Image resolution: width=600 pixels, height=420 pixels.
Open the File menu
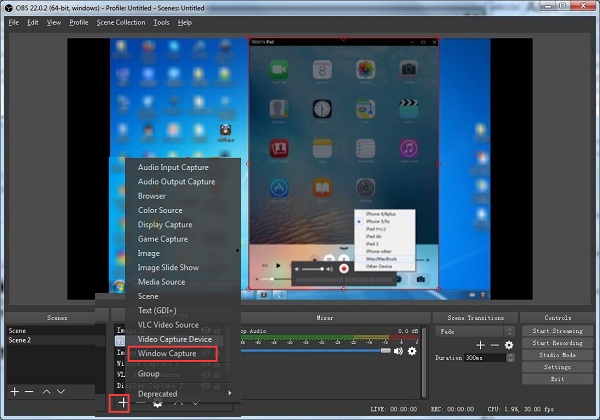tap(14, 23)
